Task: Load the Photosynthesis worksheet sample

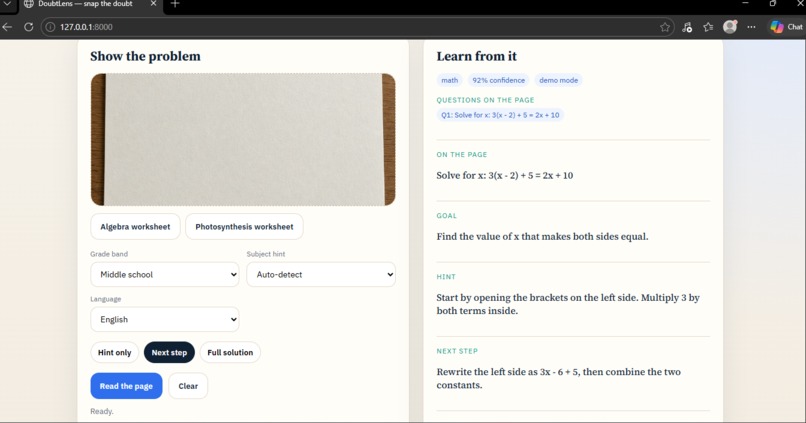Action: click(244, 227)
